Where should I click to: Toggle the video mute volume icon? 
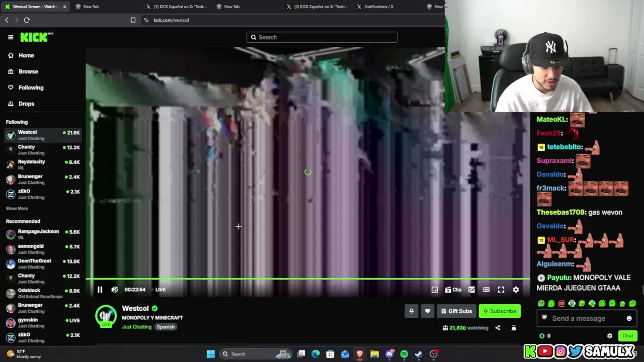pos(115,290)
